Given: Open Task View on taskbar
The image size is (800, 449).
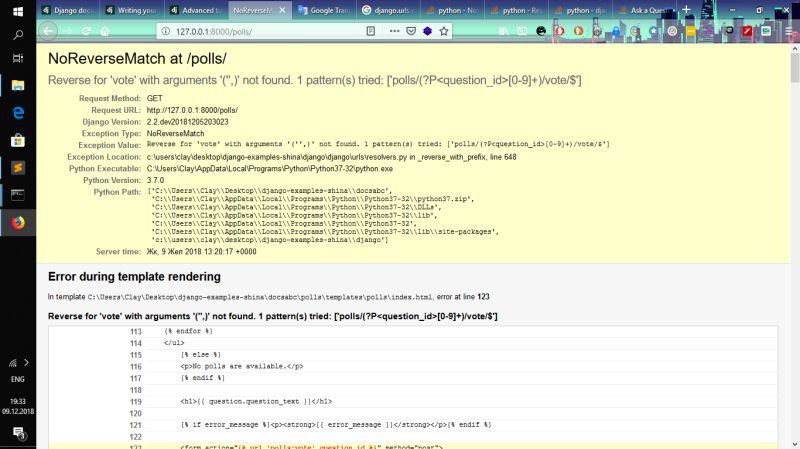Looking at the screenshot, I should 18,58.
